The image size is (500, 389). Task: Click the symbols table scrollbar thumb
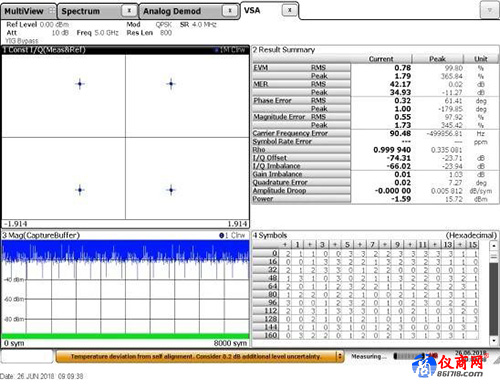pyautogui.click(x=494, y=257)
